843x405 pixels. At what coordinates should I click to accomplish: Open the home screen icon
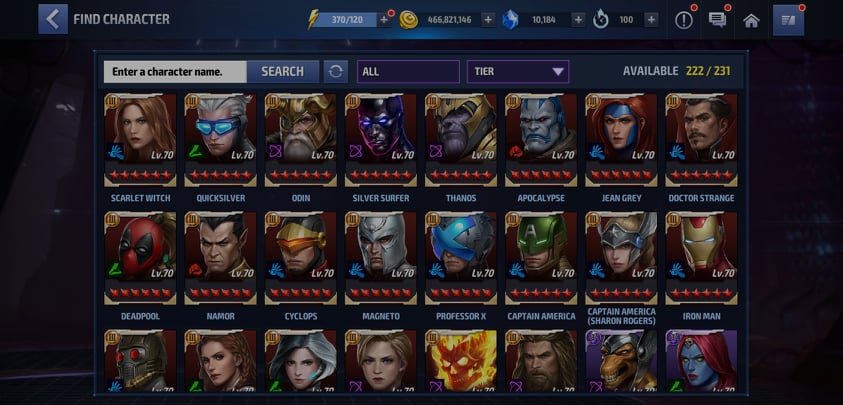point(751,20)
